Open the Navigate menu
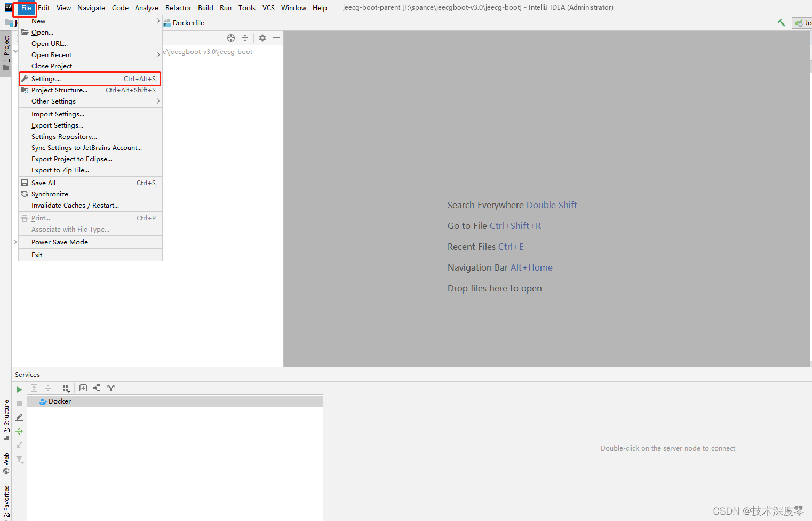 (x=91, y=8)
